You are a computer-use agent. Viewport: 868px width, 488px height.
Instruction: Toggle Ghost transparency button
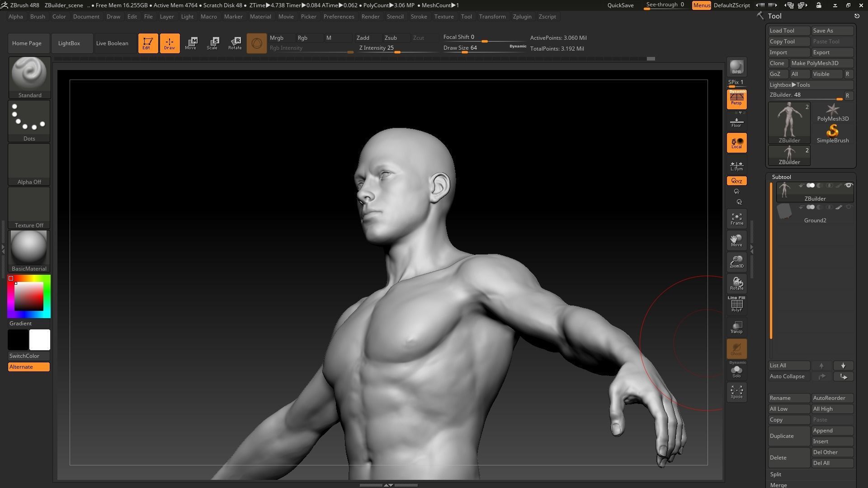coord(736,349)
